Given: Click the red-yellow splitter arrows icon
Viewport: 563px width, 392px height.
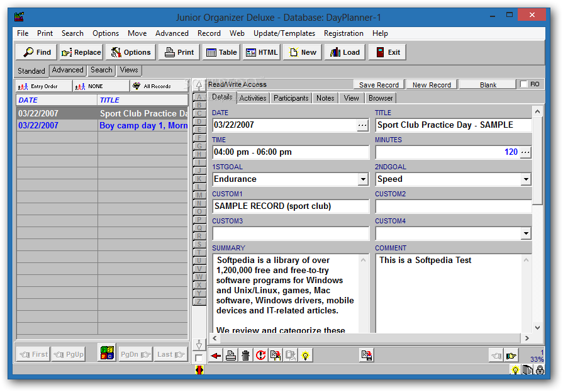Looking at the screenshot, I should click(199, 369).
